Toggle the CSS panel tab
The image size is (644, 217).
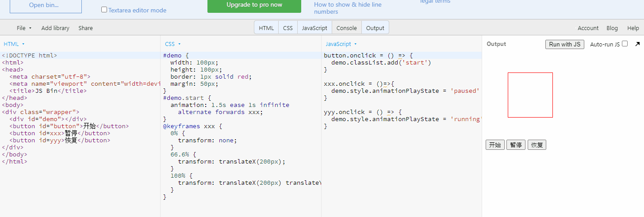(288, 27)
